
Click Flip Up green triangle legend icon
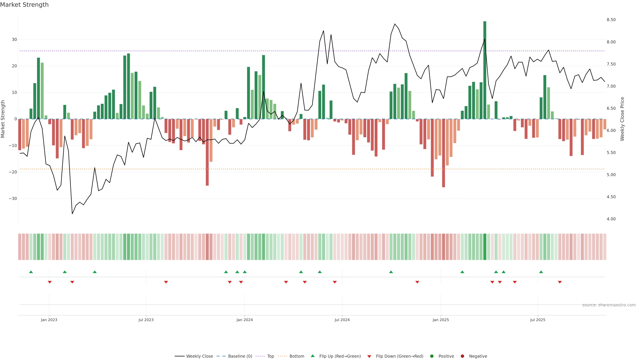tap(312, 356)
